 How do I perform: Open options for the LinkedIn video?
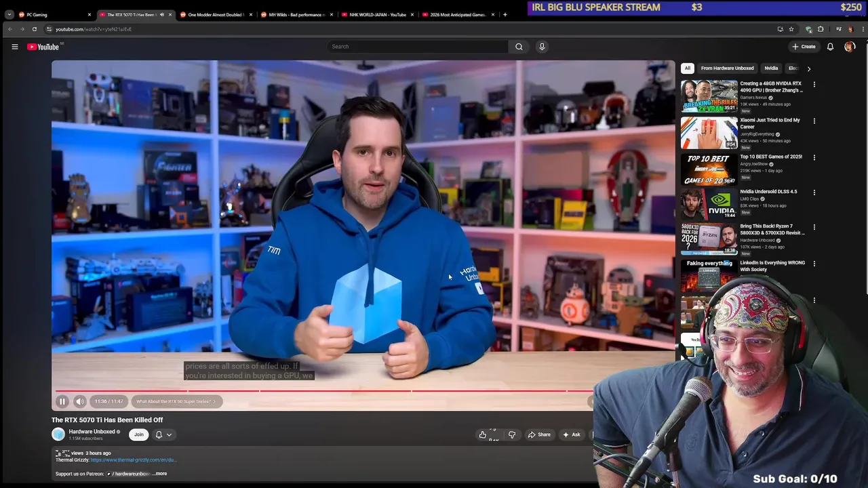click(814, 264)
